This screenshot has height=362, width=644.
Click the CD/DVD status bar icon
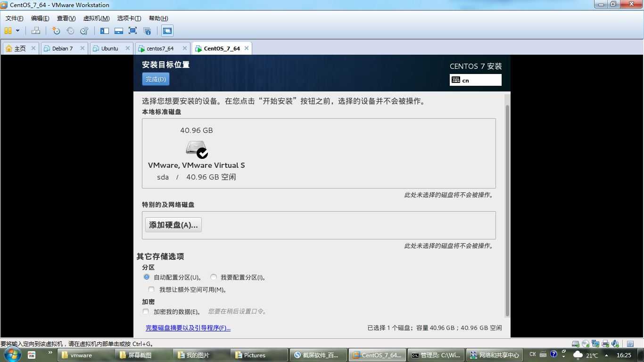586,344
